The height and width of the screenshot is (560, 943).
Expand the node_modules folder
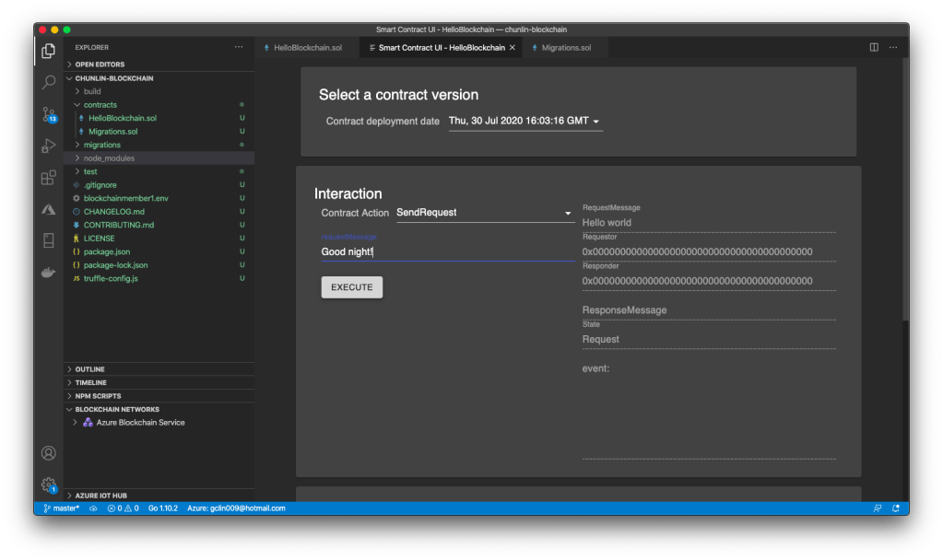tap(109, 158)
